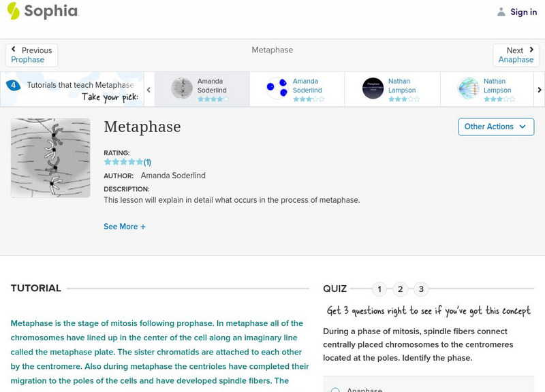This screenshot has height=392, width=545.
Task: Expand the See More description
Action: coord(125,227)
